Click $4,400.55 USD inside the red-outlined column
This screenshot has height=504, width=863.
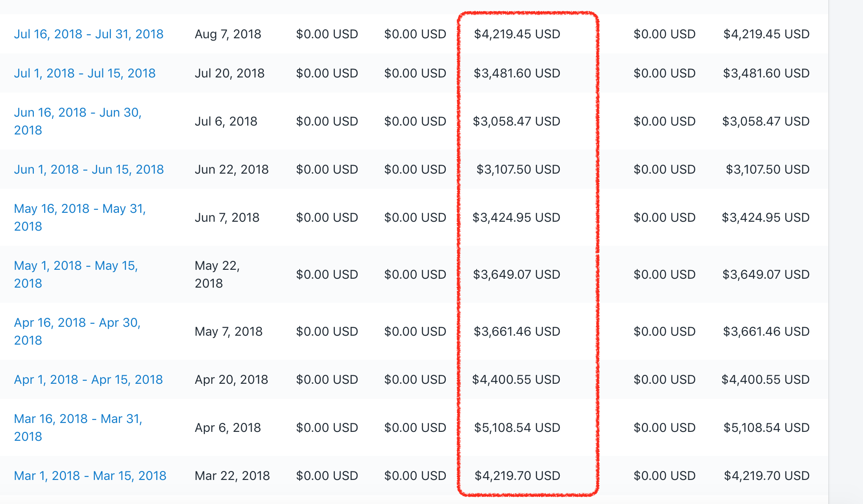coord(516,380)
